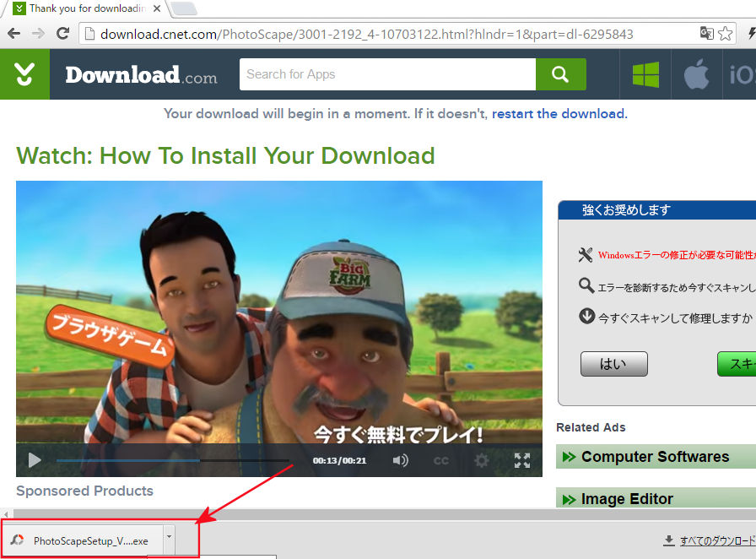Click the Search for Apps field
This screenshot has width=756, height=559.
[387, 74]
